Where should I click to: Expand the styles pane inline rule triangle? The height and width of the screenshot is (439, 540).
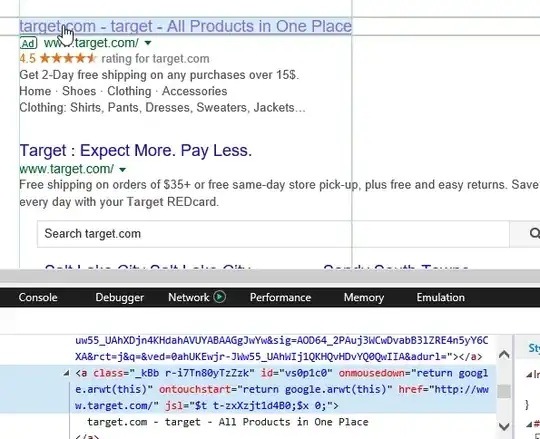529,375
